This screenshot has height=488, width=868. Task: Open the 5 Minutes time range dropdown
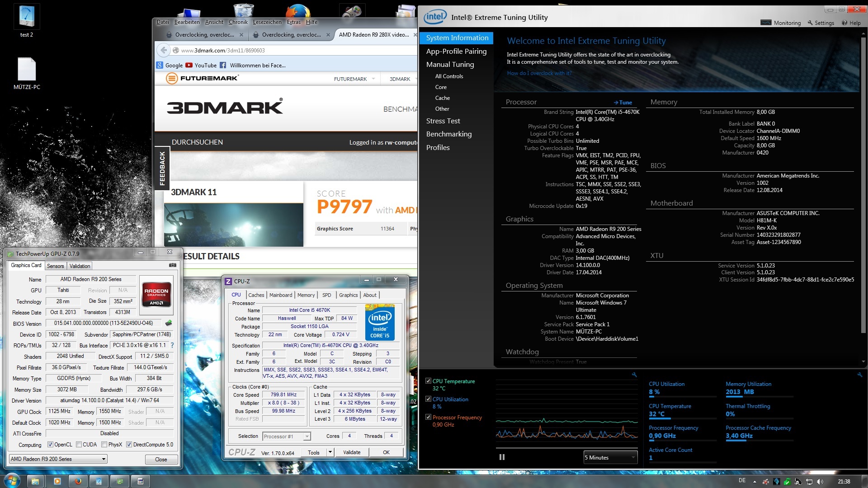coord(610,457)
